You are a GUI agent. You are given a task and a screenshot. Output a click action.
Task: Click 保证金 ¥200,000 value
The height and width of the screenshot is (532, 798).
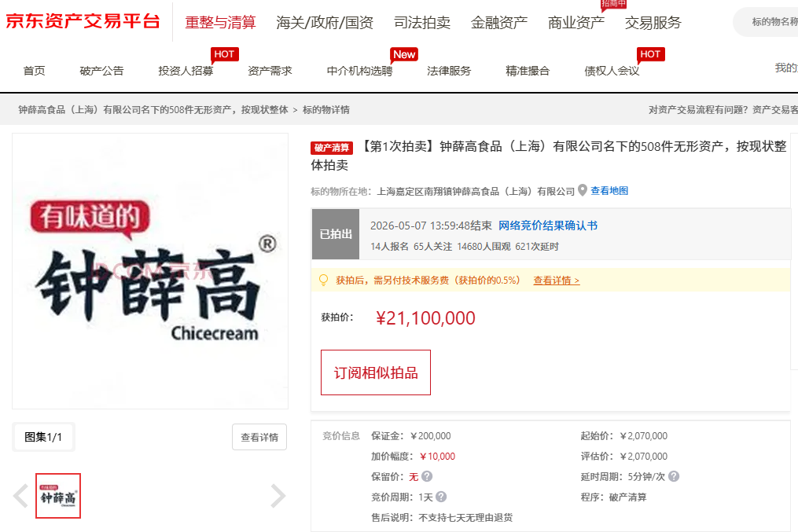(431, 436)
